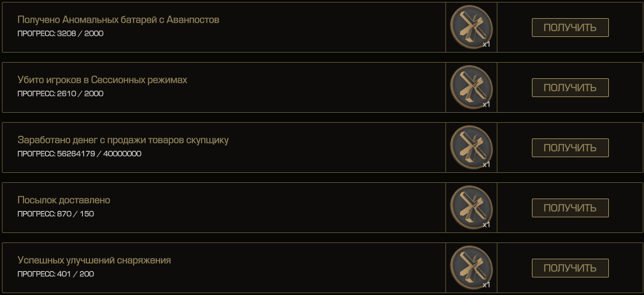Select the Убито игроков в Сессионных режимах title

pyautogui.click(x=102, y=80)
